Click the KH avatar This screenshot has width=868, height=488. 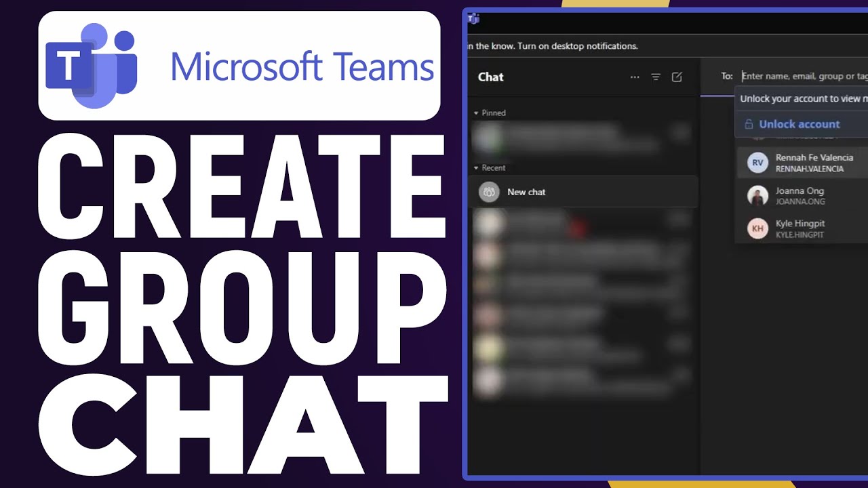coord(757,228)
